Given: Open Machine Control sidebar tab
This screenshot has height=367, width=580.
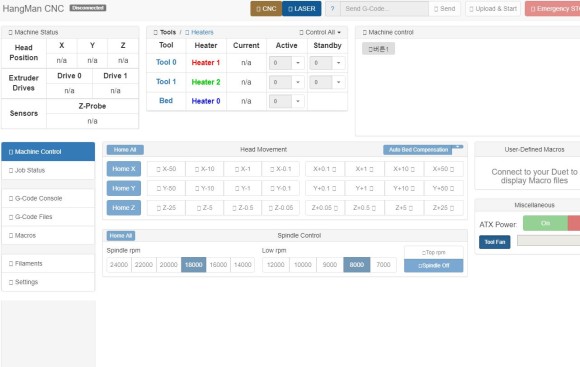Looking at the screenshot, I should [48, 152].
